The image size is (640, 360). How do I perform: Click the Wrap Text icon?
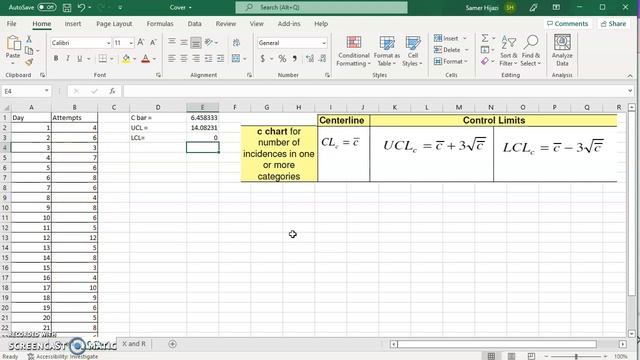click(236, 42)
